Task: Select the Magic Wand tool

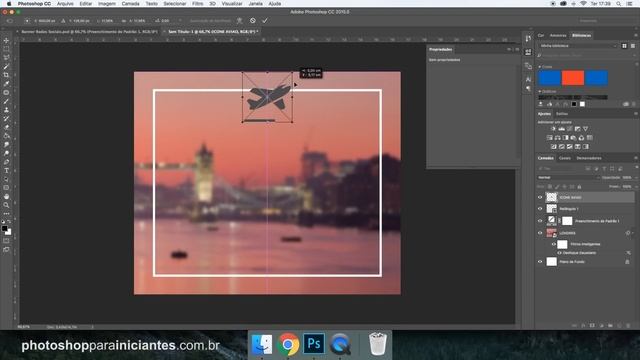Action: click(6, 67)
